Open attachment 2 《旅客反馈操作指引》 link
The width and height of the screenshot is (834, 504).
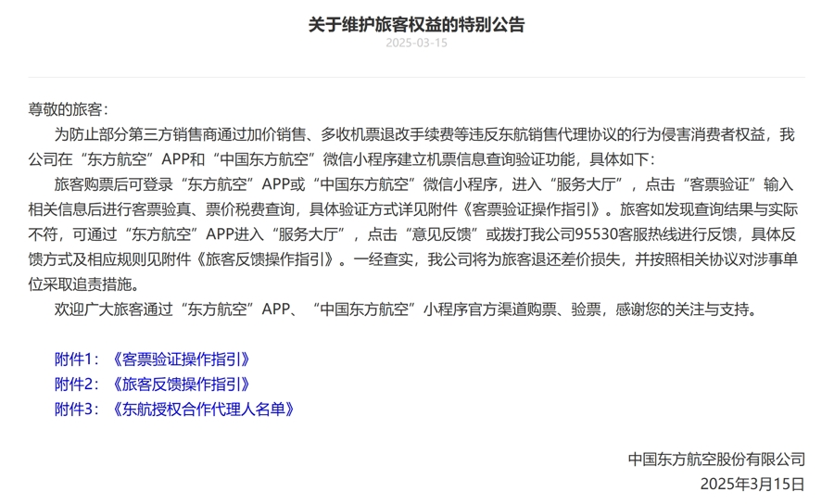coord(152,384)
